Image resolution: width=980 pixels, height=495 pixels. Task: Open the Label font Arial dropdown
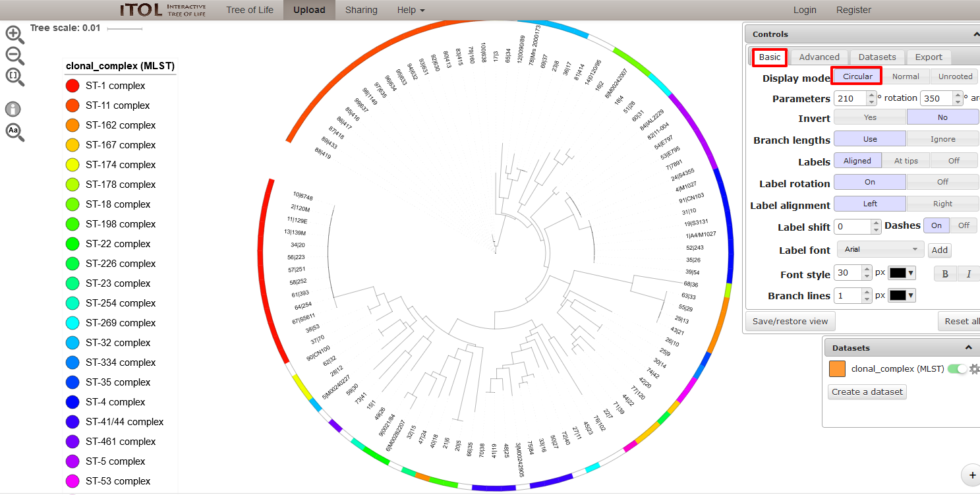(x=880, y=249)
